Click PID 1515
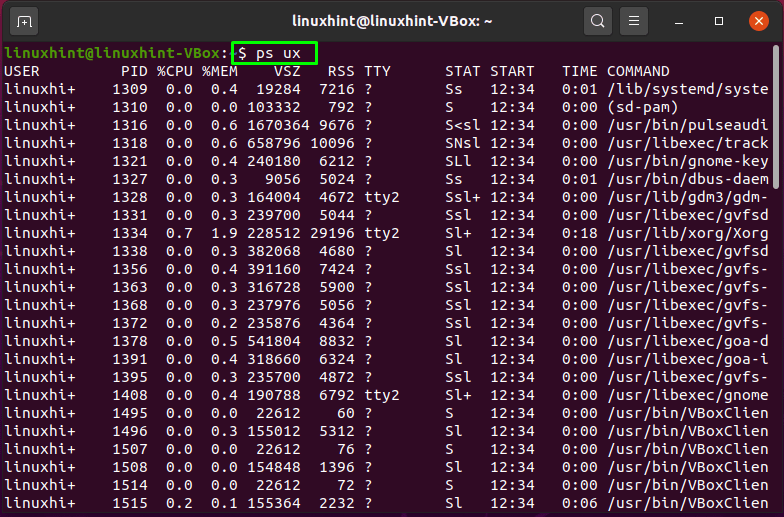Image resolution: width=784 pixels, height=517 pixels. (x=130, y=504)
